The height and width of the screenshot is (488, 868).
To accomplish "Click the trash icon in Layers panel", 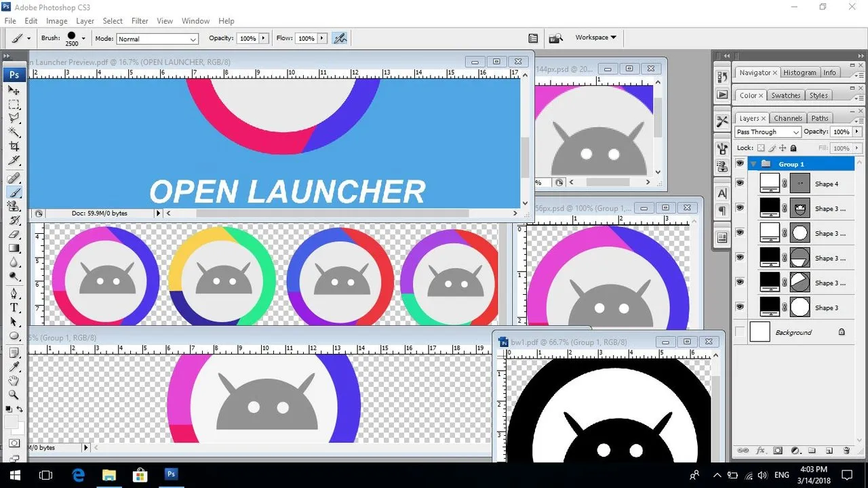I will (x=846, y=451).
